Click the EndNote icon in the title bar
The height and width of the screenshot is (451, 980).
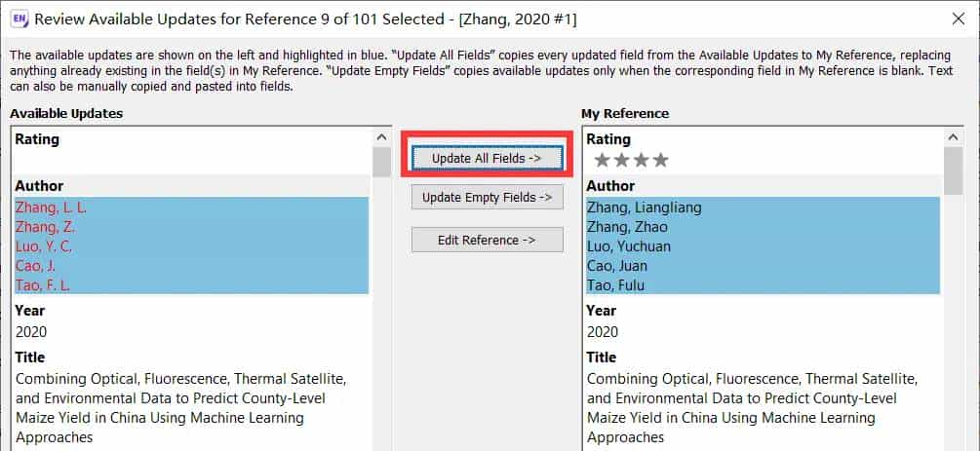point(19,19)
